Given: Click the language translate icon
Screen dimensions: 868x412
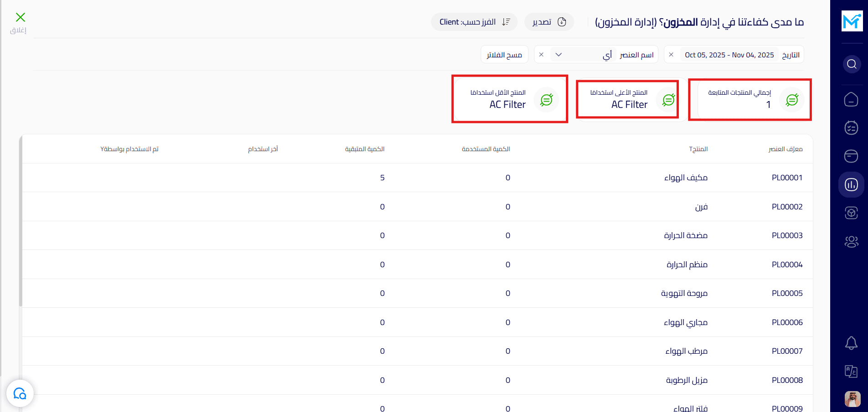Looking at the screenshot, I should [x=851, y=371].
